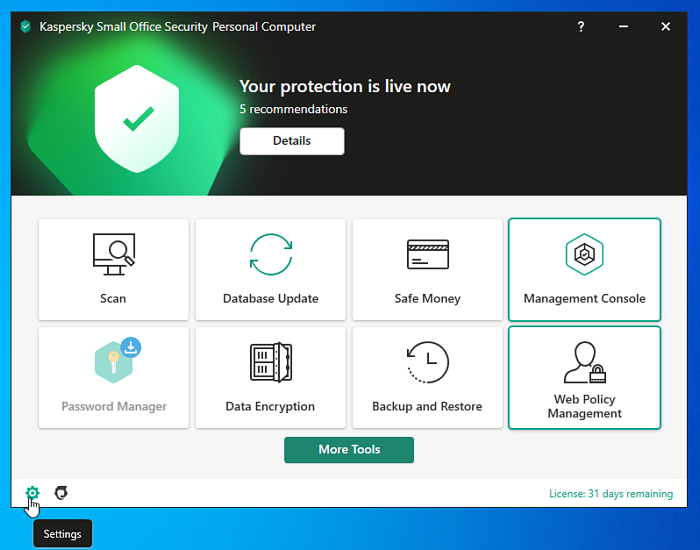Click the Web Policy Management label
The image size is (700, 550).
(584, 406)
